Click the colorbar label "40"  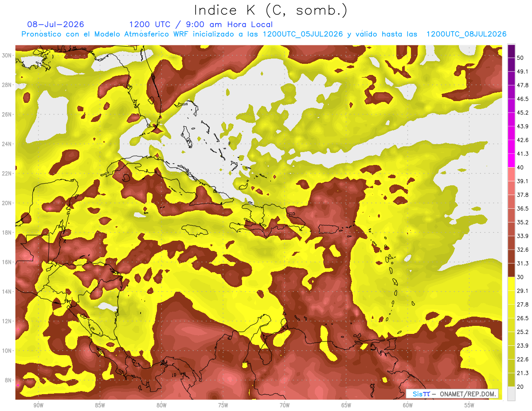521,167
